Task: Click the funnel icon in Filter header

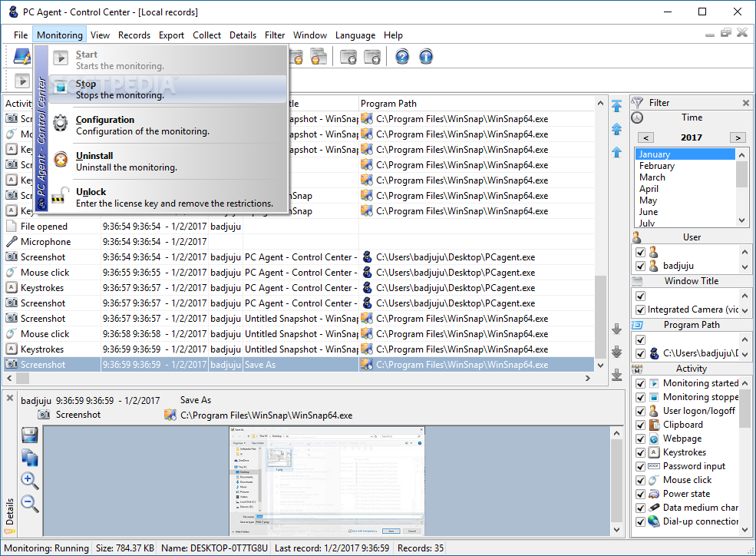Action: click(637, 103)
